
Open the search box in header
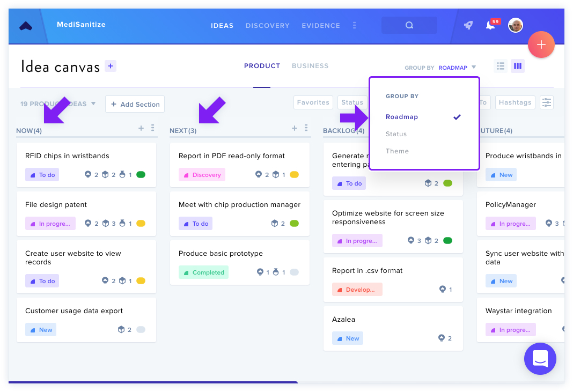point(409,25)
